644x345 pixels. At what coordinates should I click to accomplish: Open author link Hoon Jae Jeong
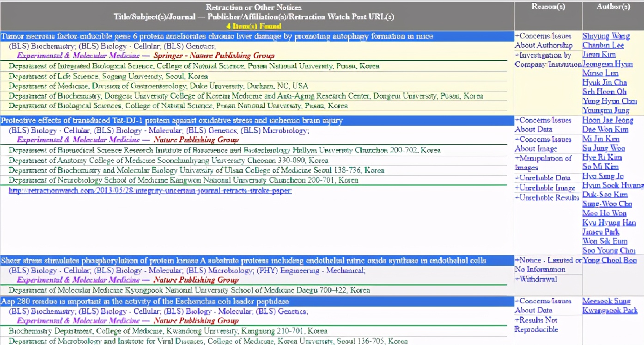[608, 120]
